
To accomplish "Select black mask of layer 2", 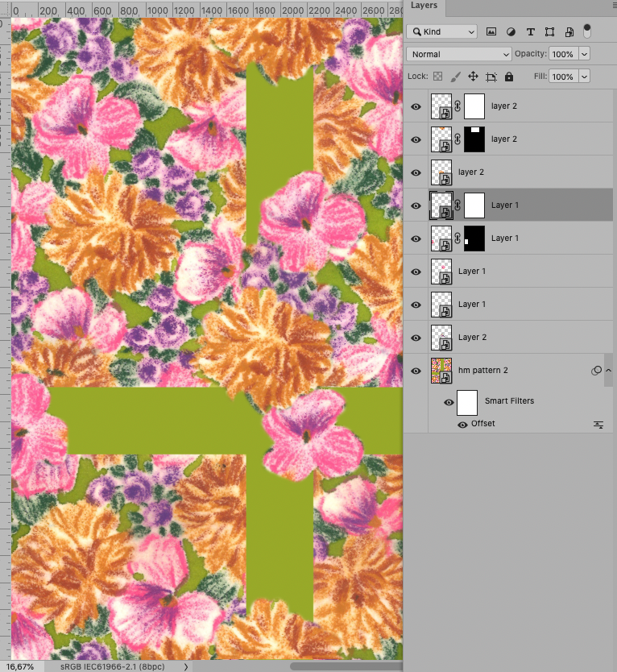I will [474, 139].
